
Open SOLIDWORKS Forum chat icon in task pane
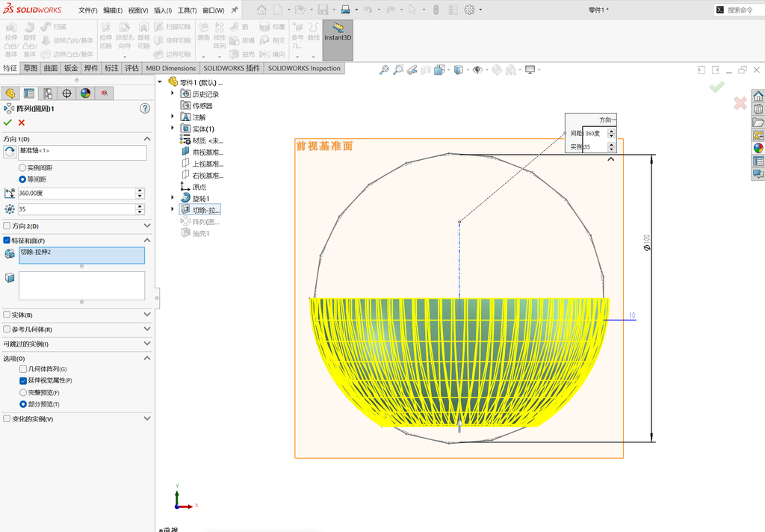758,174
